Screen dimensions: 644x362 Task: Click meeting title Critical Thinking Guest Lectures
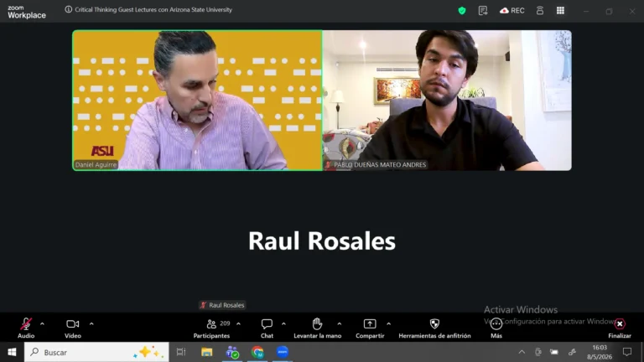tap(153, 9)
